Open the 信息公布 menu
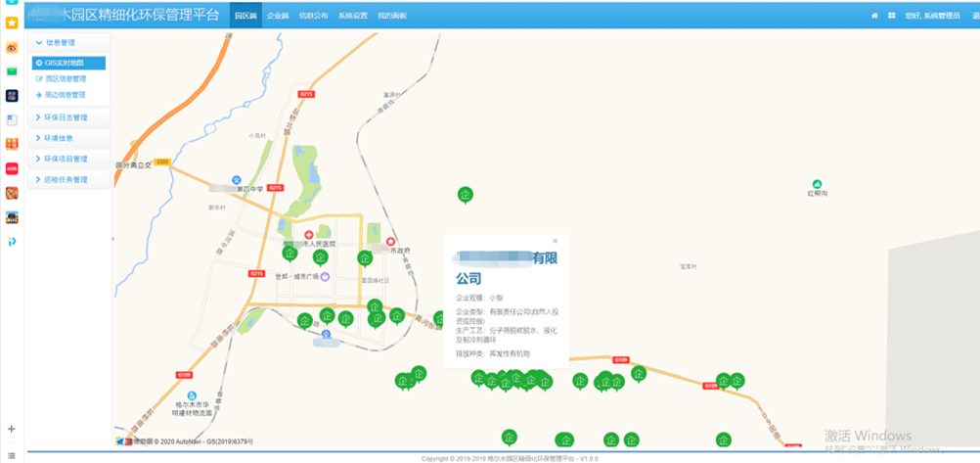This screenshot has height=463, width=980. 313,16
